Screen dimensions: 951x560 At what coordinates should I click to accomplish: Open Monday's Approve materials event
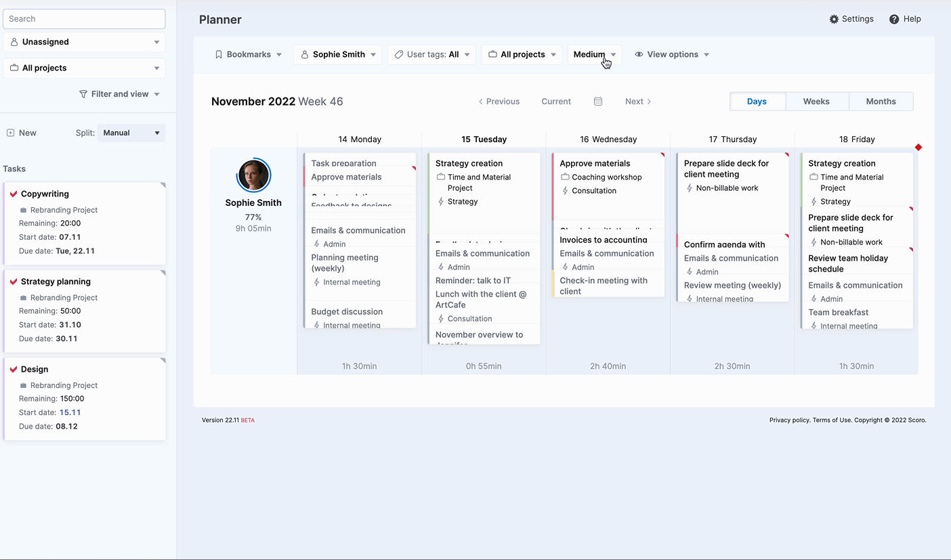point(360,177)
